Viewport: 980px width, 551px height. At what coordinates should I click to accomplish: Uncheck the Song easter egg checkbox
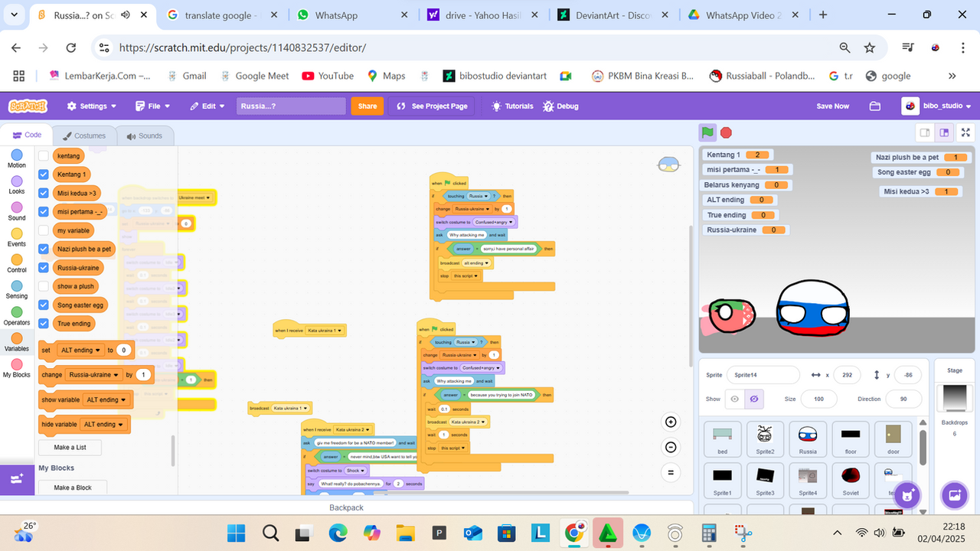pos(44,305)
